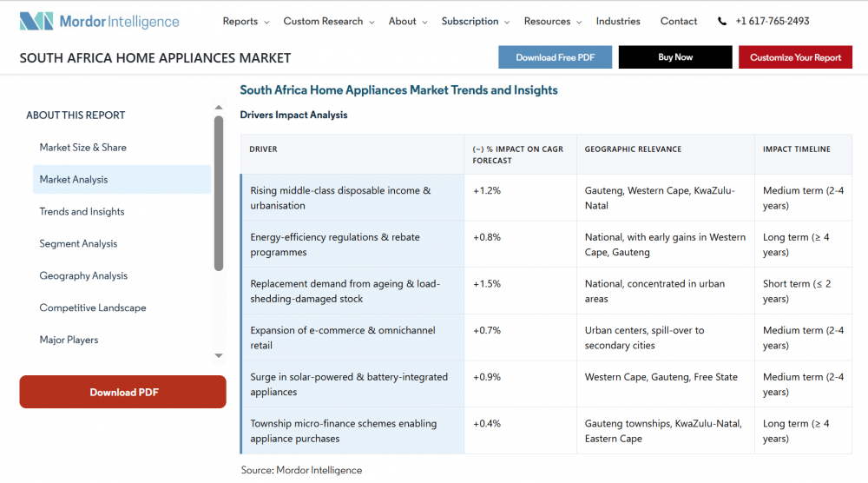868x483 pixels.
Task: Expand the Reports dropdown chevron
Action: coord(266,23)
